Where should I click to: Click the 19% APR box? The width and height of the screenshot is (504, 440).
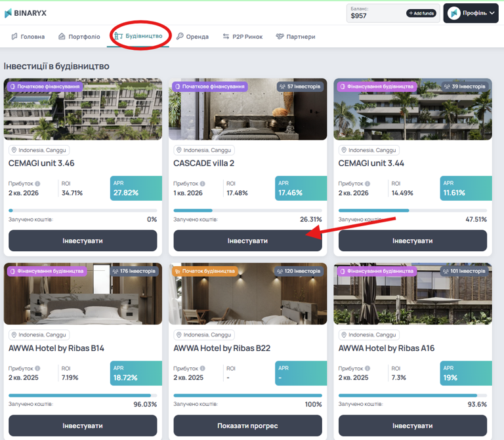[466, 373]
